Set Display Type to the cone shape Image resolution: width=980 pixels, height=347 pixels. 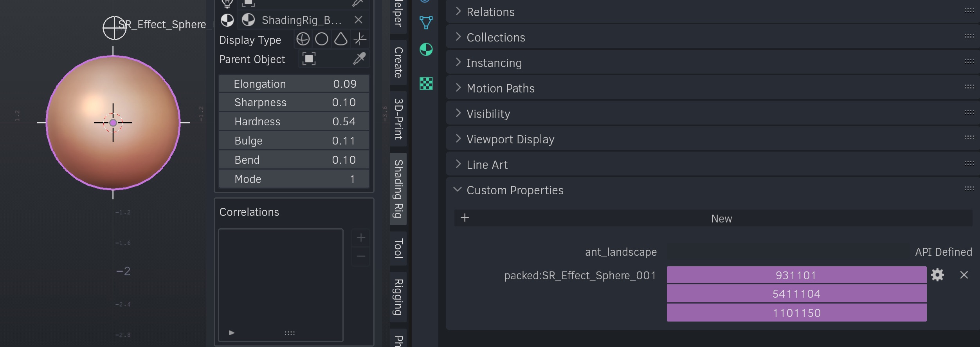(x=340, y=39)
